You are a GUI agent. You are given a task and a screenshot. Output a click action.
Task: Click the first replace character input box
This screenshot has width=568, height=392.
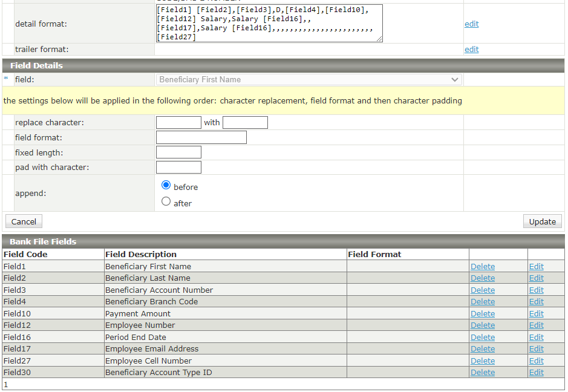point(178,123)
